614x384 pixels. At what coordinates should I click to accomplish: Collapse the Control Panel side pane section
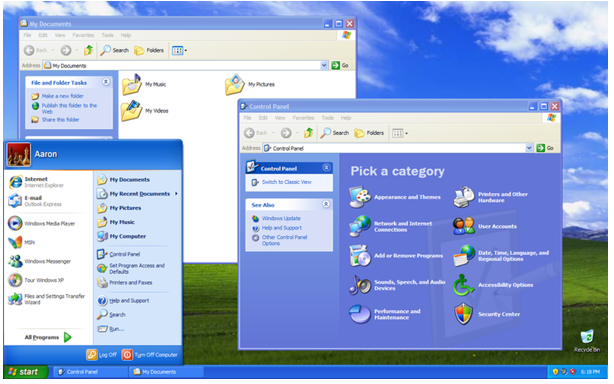[x=326, y=168]
